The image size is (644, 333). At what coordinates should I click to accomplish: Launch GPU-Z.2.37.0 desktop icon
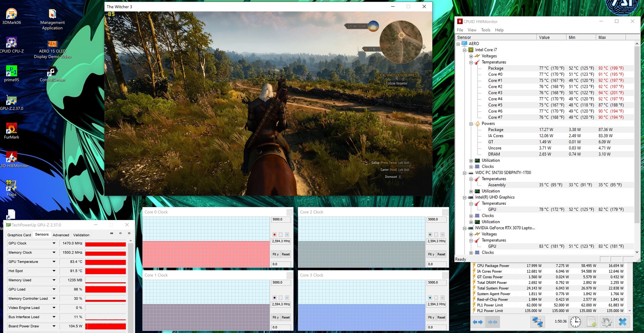tap(11, 103)
